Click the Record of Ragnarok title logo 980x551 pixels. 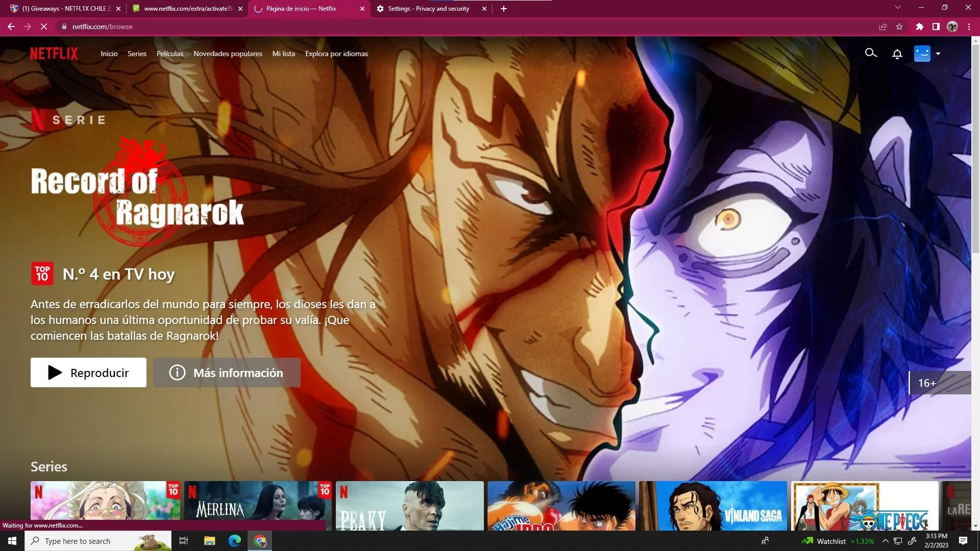pos(137,191)
